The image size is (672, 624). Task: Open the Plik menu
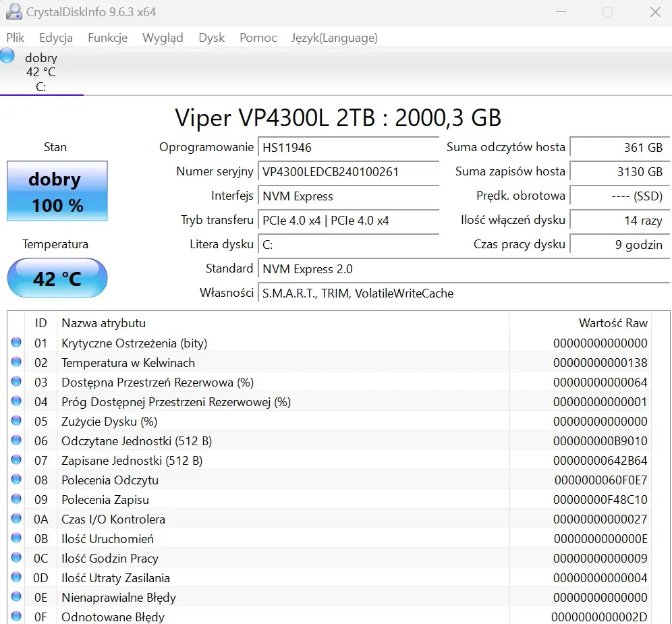click(16, 38)
